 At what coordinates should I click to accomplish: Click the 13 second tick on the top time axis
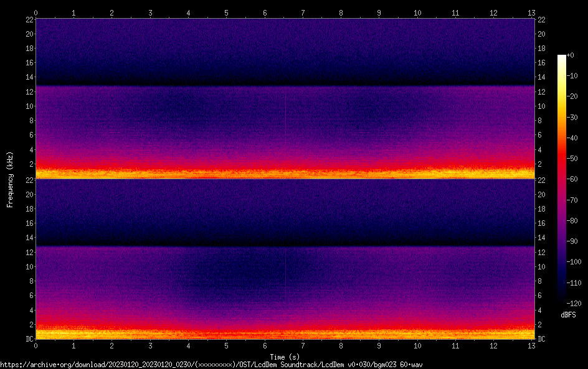532,12
